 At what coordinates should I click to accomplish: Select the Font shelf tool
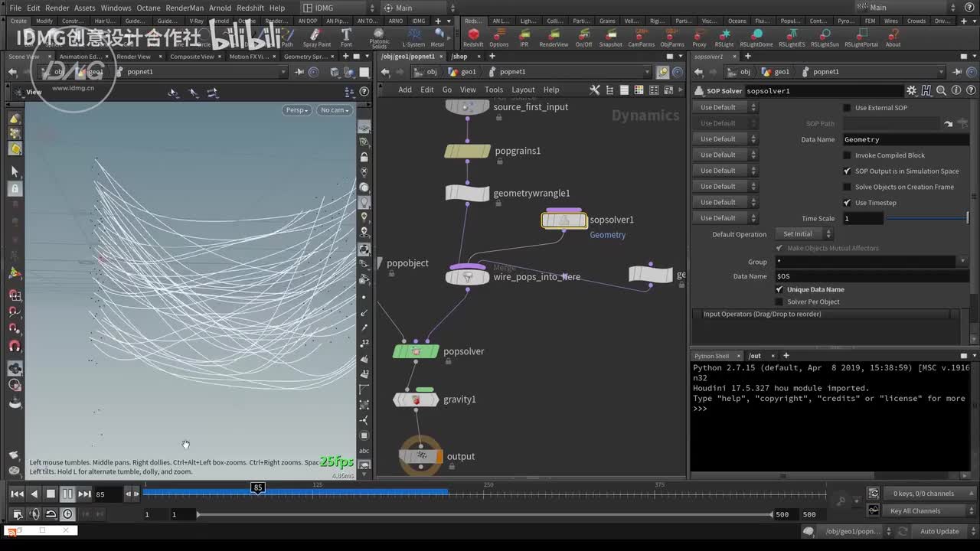[346, 37]
